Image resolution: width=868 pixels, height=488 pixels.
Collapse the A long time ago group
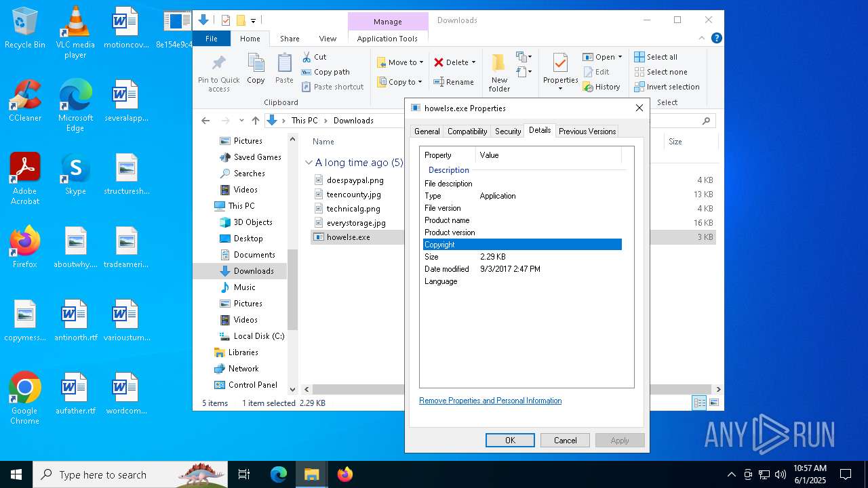309,163
